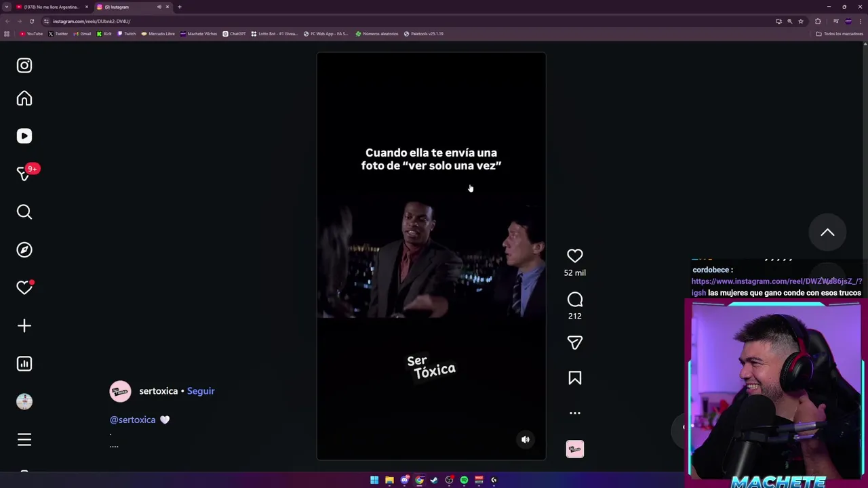This screenshot has width=868, height=488.
Task: Open the @sertoxica mention in the caption
Action: tap(133, 420)
